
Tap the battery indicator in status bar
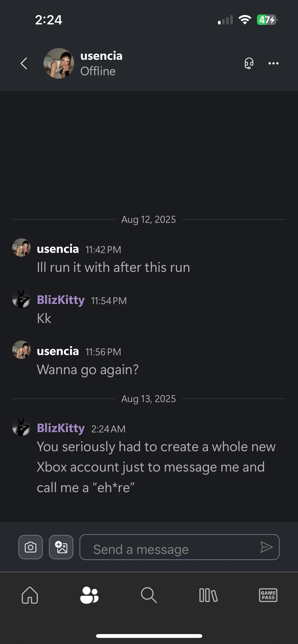point(267,20)
